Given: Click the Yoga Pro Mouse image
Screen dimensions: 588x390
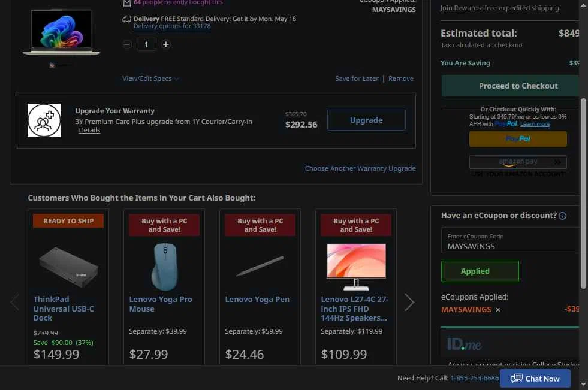Looking at the screenshot, I should pos(164,267).
